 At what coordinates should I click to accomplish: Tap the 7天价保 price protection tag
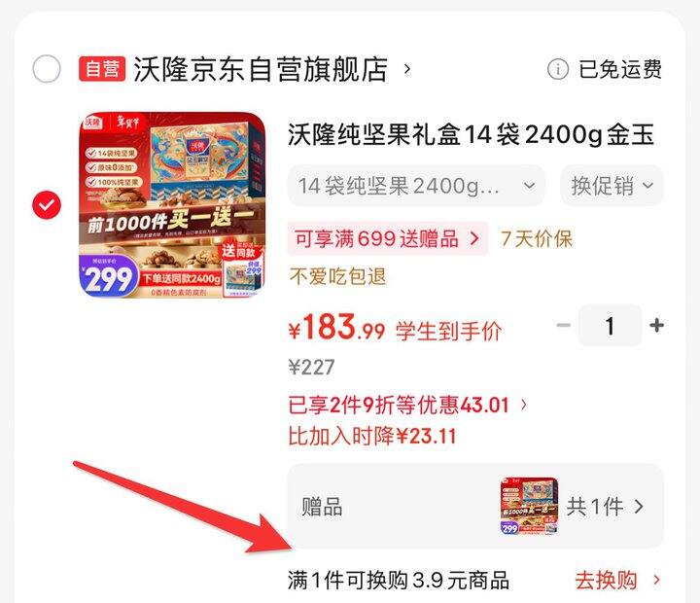[x=537, y=238]
